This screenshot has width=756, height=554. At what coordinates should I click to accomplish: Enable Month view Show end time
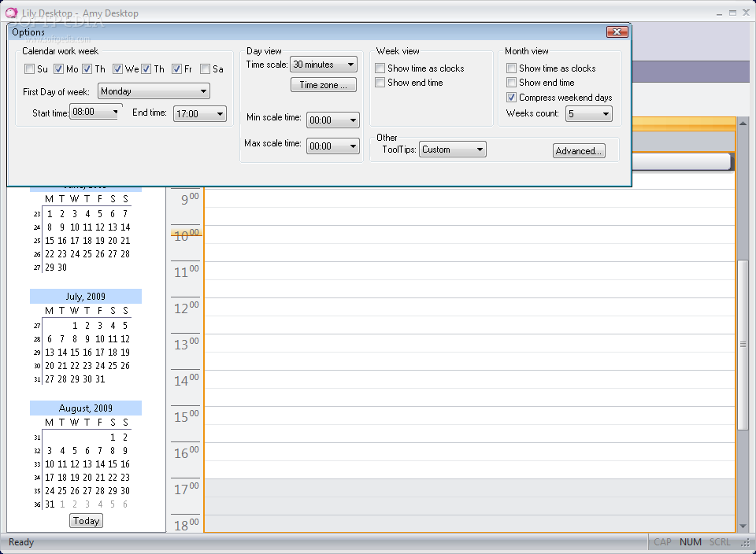point(512,83)
